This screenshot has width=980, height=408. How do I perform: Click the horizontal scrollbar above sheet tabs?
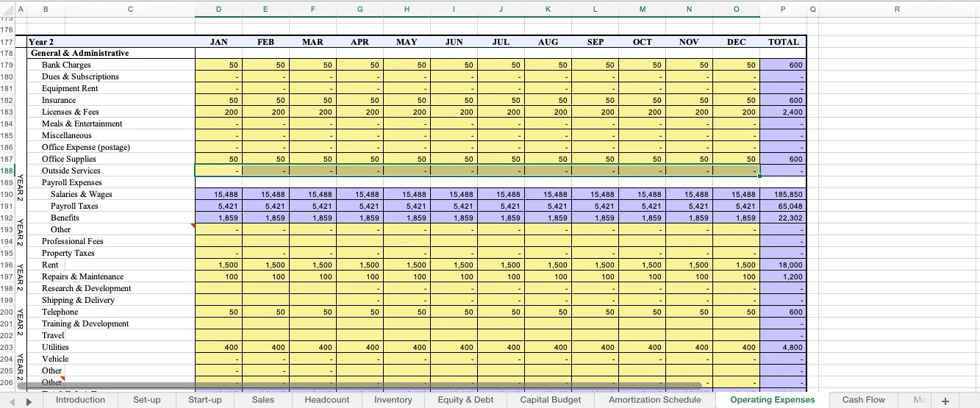click(x=359, y=384)
